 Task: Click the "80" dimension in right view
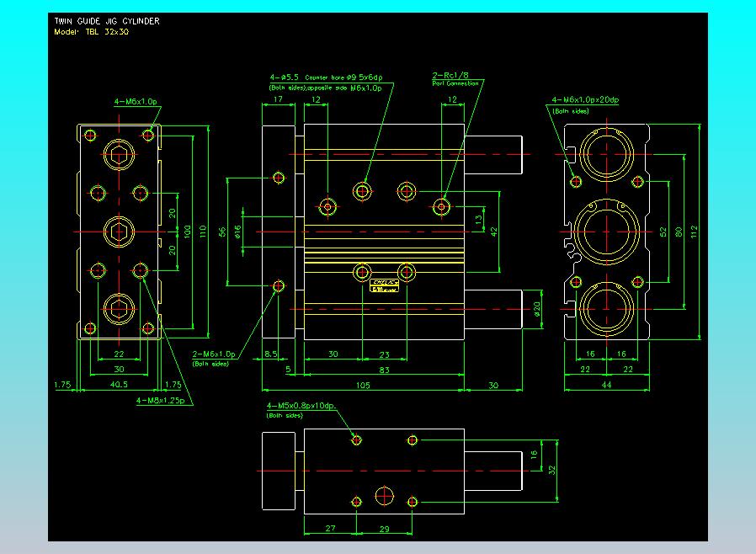pos(679,232)
